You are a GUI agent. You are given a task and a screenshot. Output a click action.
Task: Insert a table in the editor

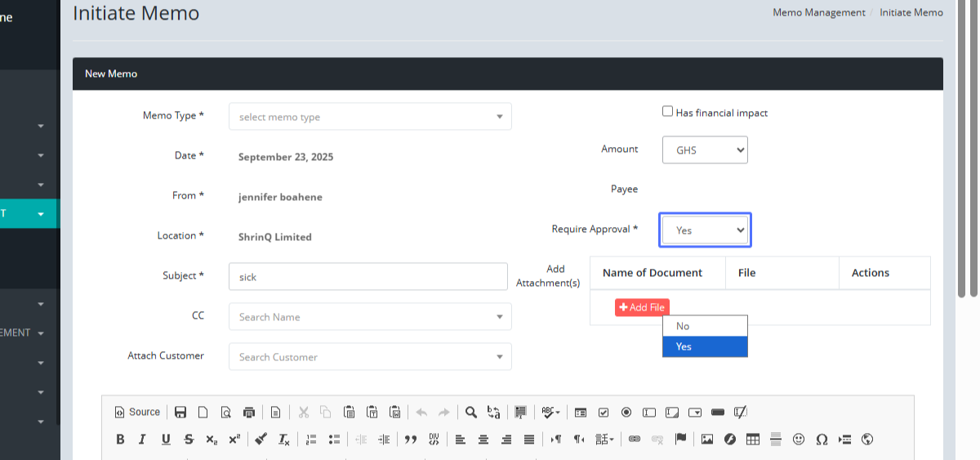click(753, 440)
